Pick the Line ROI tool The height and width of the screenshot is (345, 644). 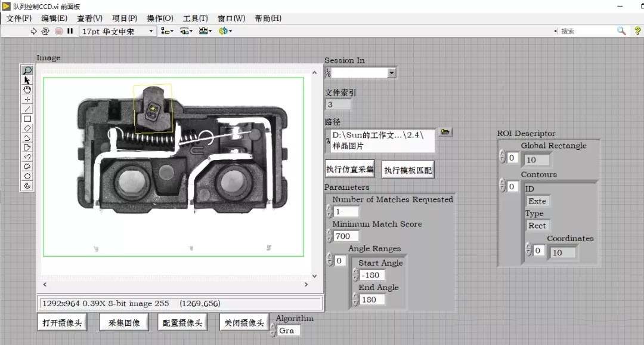click(27, 109)
